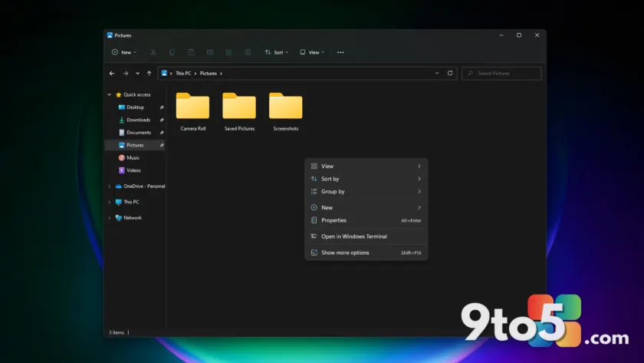Select the Saved Pictures folder
Viewport: 644px width, 363px height.
click(x=239, y=112)
